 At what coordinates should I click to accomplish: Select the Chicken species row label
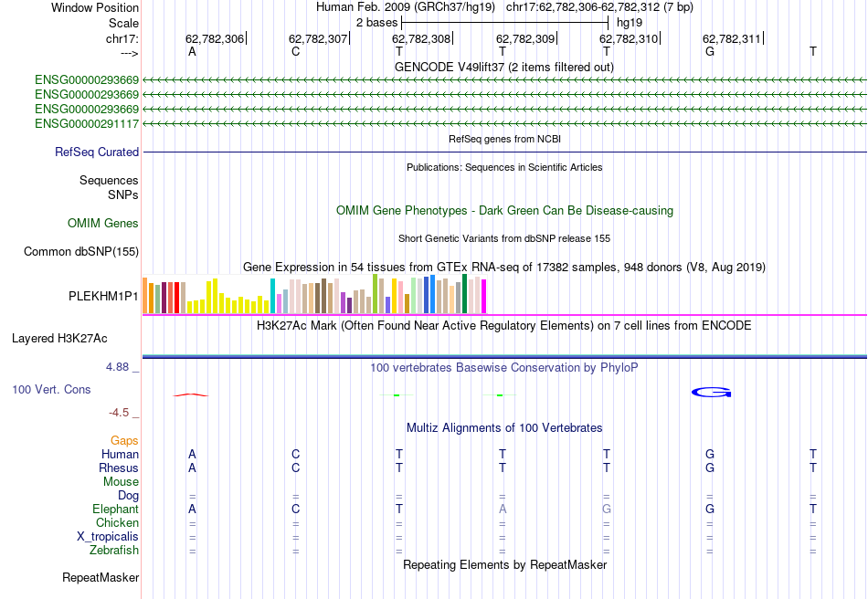pos(117,522)
